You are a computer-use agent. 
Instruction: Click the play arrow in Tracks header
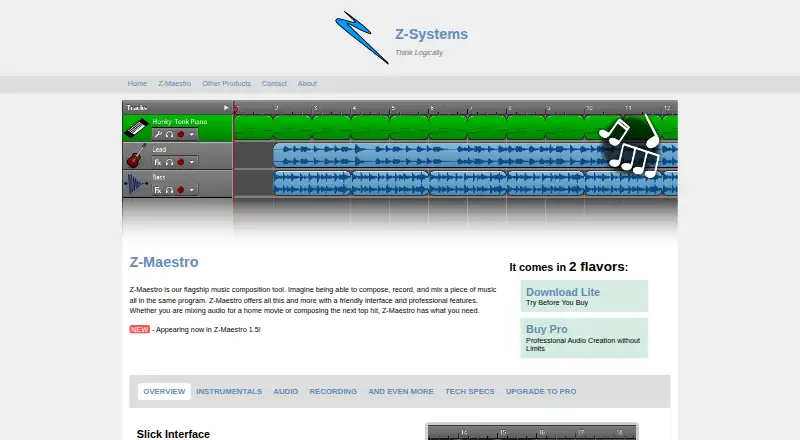(x=226, y=108)
